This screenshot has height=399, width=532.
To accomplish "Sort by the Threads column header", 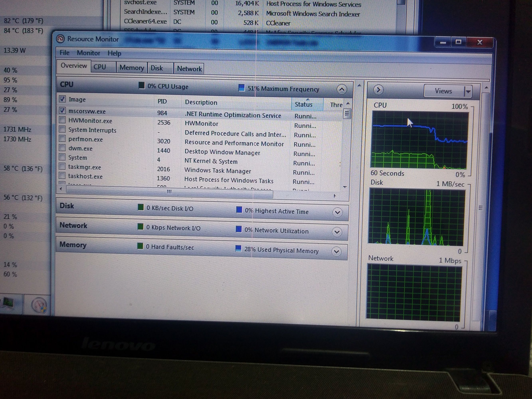I will pyautogui.click(x=336, y=105).
